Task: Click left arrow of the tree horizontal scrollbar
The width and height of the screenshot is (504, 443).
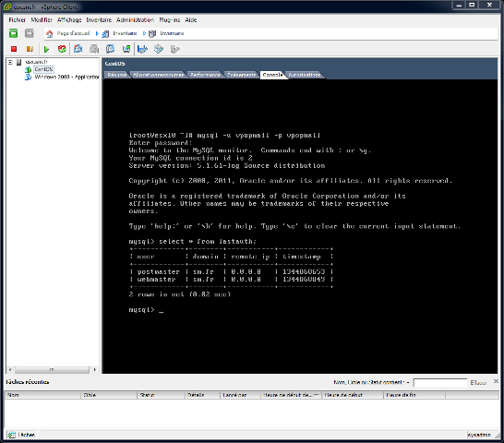Action: (10, 370)
